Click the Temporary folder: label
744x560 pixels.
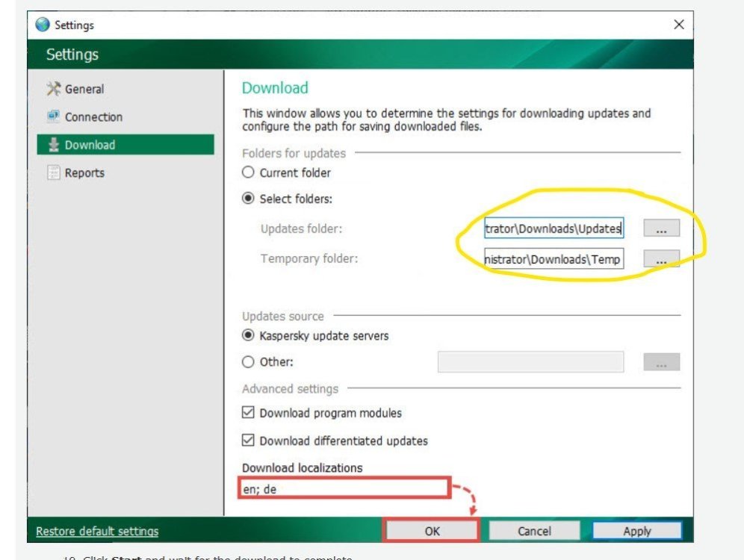pos(309,258)
